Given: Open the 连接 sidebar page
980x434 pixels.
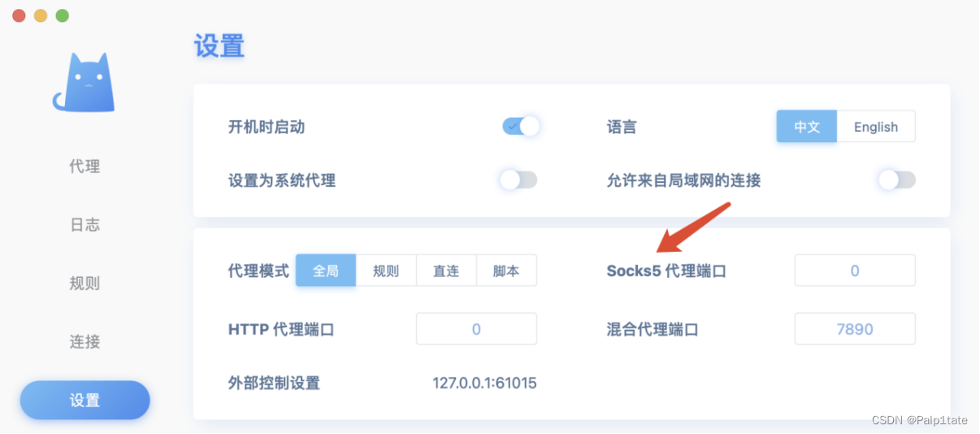Looking at the screenshot, I should pos(85,342).
